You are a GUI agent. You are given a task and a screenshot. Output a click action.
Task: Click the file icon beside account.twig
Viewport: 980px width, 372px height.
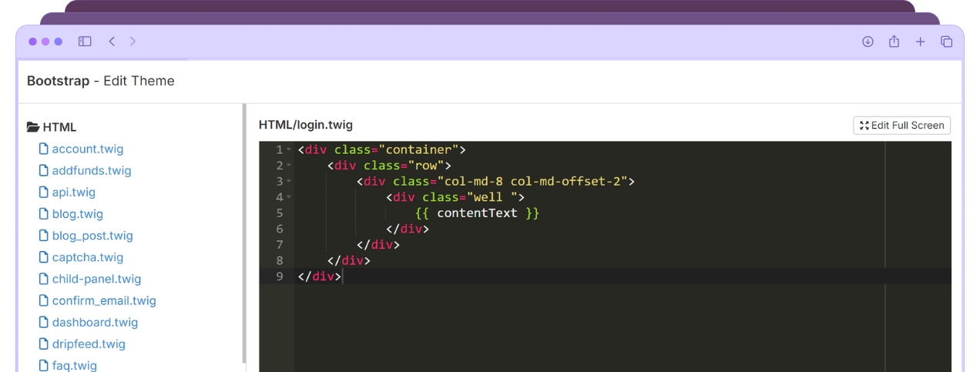coord(44,149)
